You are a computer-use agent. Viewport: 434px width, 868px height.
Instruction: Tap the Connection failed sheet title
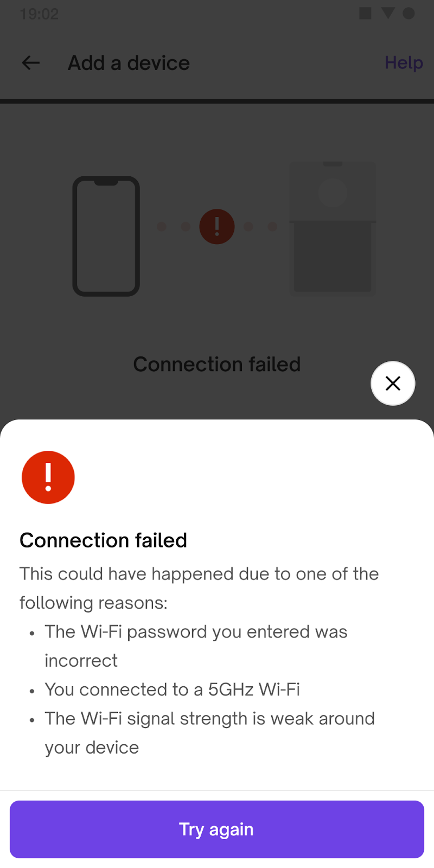[104, 540]
